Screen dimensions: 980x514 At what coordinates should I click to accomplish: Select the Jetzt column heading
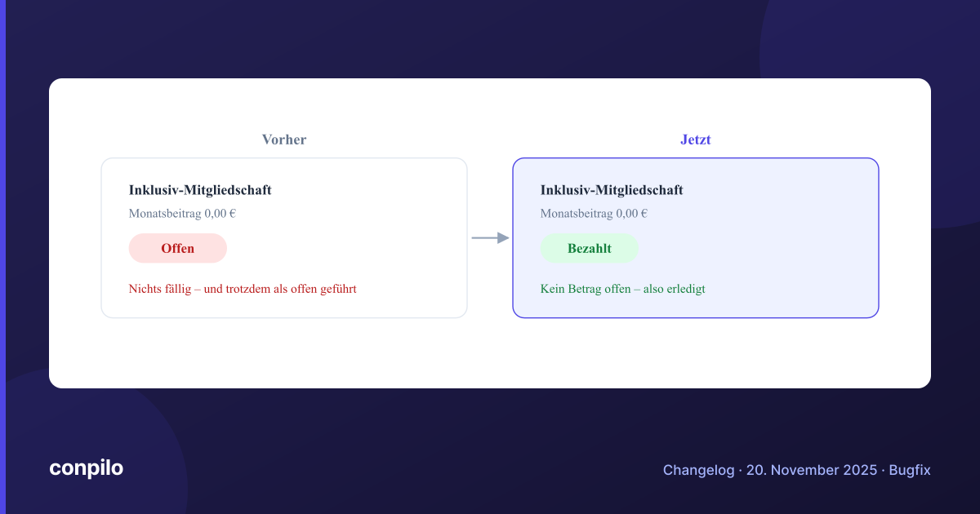pos(696,140)
